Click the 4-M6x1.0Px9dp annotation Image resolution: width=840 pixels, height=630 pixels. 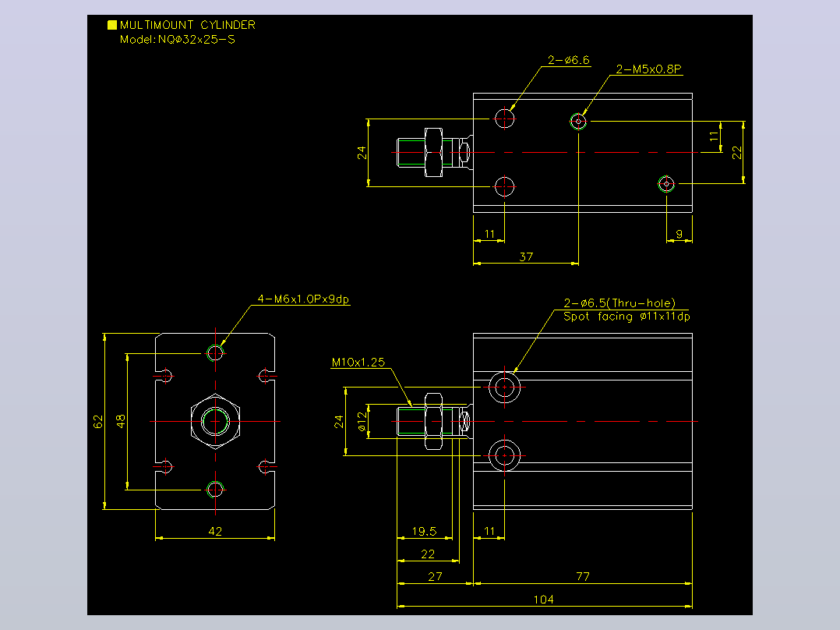click(303, 299)
